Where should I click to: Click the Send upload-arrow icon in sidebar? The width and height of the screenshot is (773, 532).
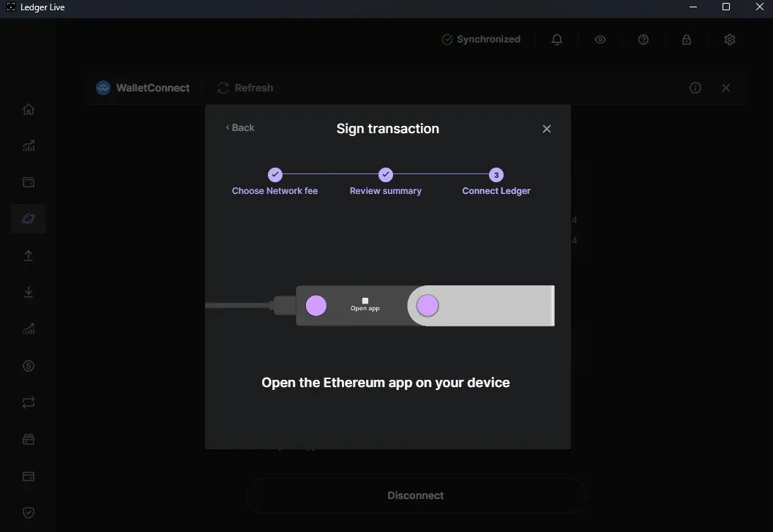[x=29, y=255]
